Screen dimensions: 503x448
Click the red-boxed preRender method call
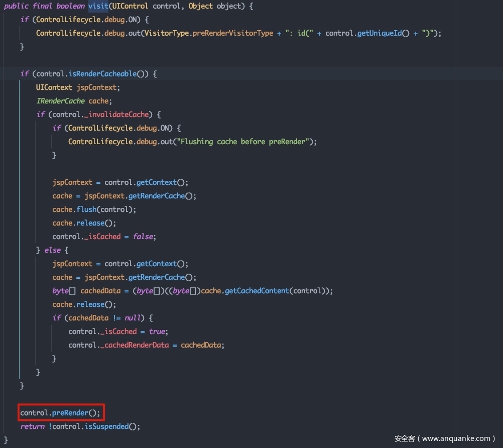point(70,413)
